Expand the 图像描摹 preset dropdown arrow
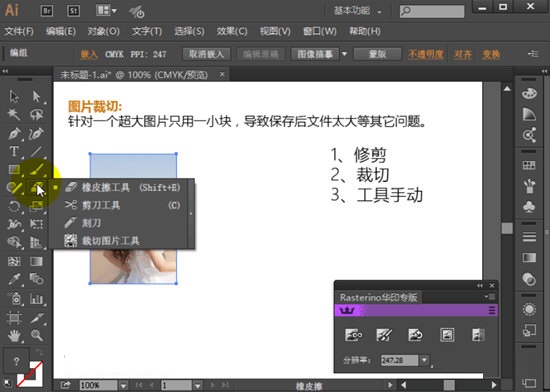550x392 pixels. click(344, 54)
